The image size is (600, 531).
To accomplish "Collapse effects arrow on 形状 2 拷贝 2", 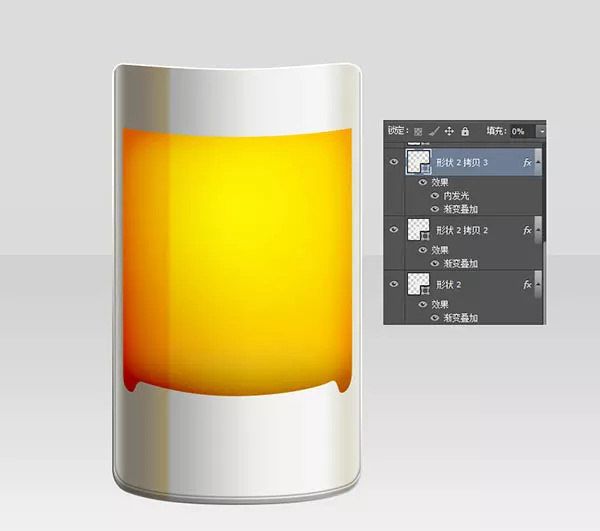I will (x=538, y=230).
